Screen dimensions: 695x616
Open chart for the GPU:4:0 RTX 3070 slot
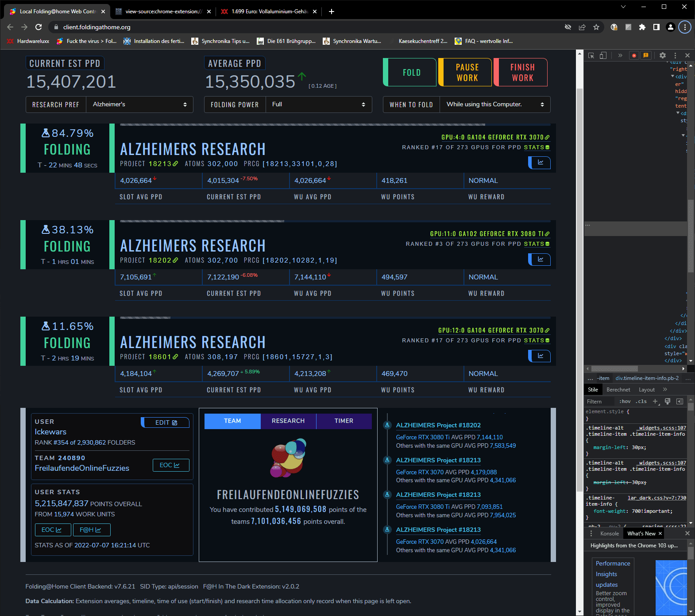540,163
